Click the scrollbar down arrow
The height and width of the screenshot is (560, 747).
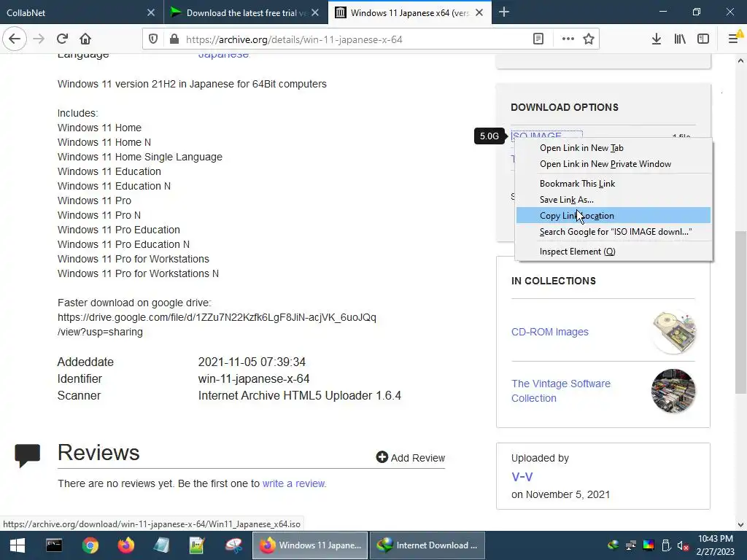740,525
